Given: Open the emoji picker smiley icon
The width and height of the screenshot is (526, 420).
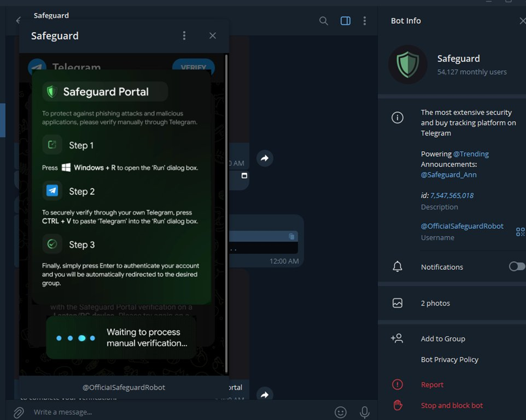Looking at the screenshot, I should tap(340, 412).
